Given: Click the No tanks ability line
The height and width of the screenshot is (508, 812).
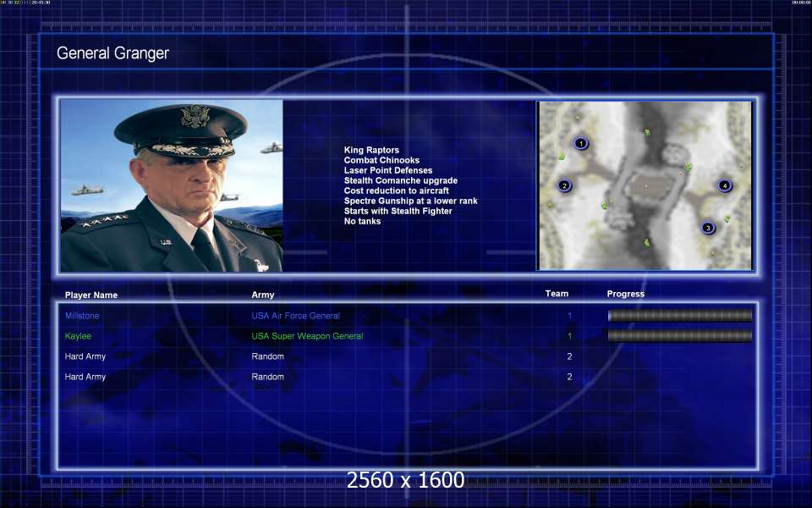Looking at the screenshot, I should tap(363, 221).
